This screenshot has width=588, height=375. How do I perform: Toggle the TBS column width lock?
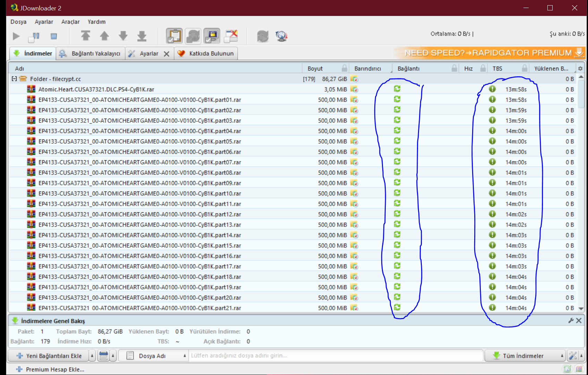click(525, 68)
